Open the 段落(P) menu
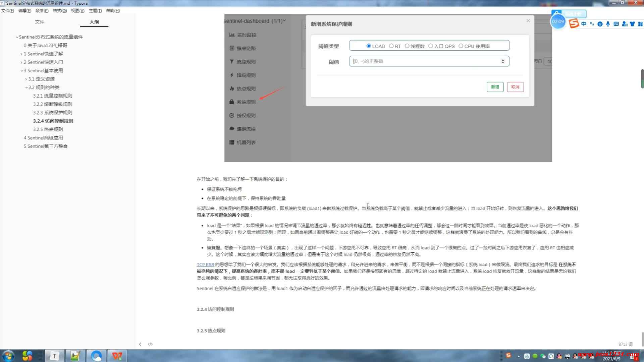Viewport: 644px width, 362px height. point(42,11)
